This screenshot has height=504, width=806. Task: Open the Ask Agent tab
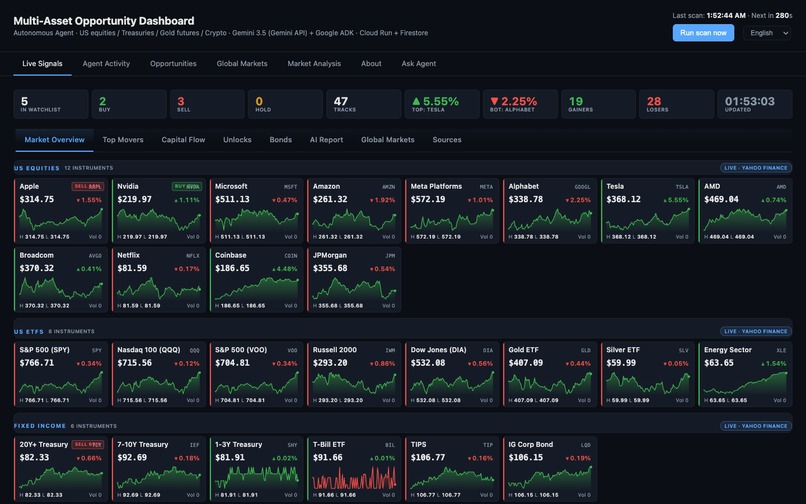[418, 64]
